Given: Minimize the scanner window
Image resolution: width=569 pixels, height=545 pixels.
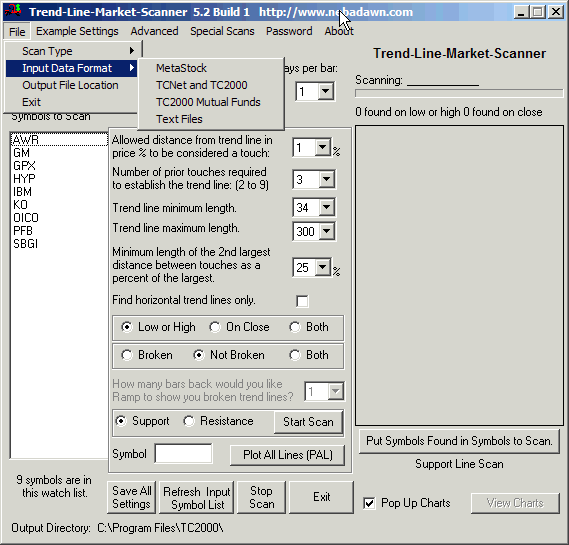Looking at the screenshot, I should coord(521,12).
